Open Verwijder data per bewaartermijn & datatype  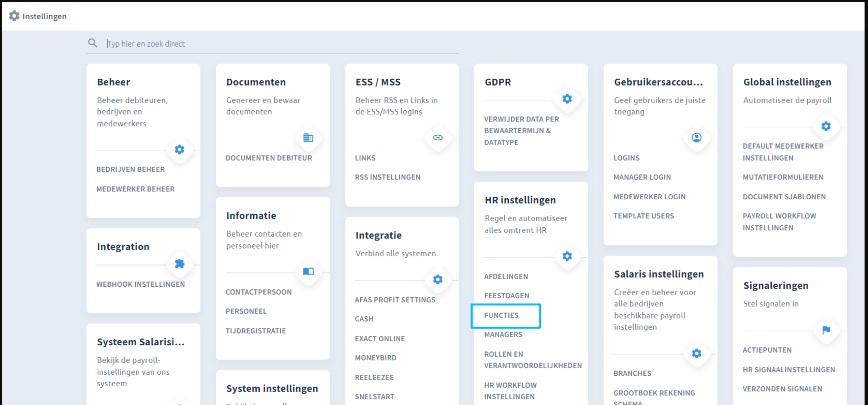pos(521,131)
